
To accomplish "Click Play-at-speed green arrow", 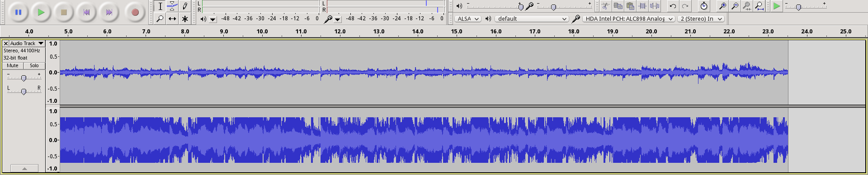I will click(x=777, y=6).
